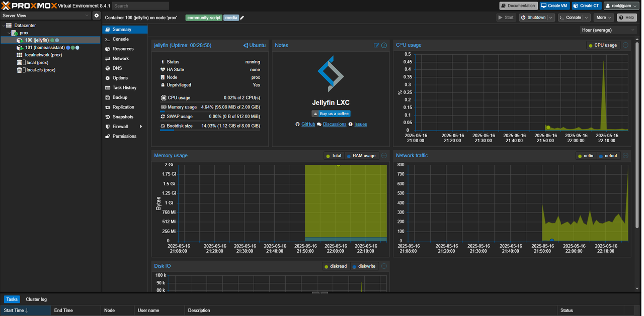
Task: Open the Summary section
Action: (x=125, y=30)
